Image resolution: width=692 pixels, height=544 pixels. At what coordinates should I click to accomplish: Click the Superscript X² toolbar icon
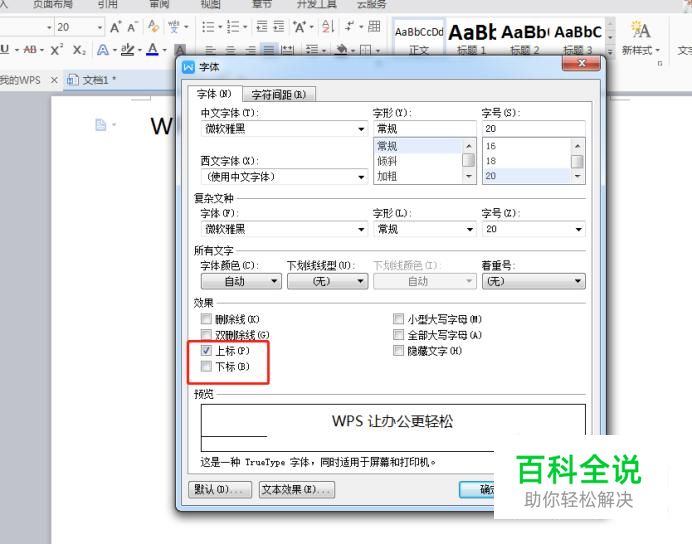click(56, 49)
